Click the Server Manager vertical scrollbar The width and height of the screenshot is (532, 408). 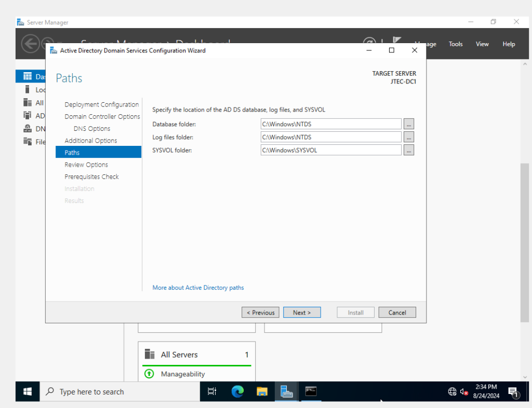click(x=525, y=242)
